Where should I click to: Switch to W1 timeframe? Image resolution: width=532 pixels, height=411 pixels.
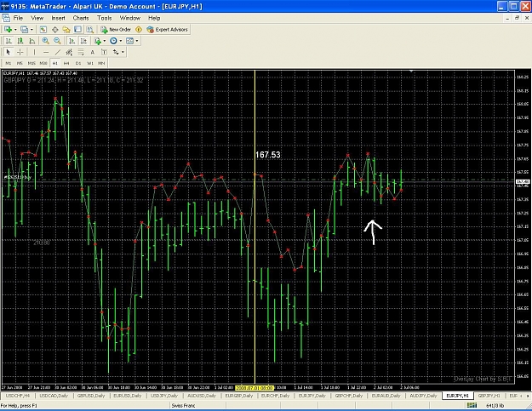tap(90, 63)
